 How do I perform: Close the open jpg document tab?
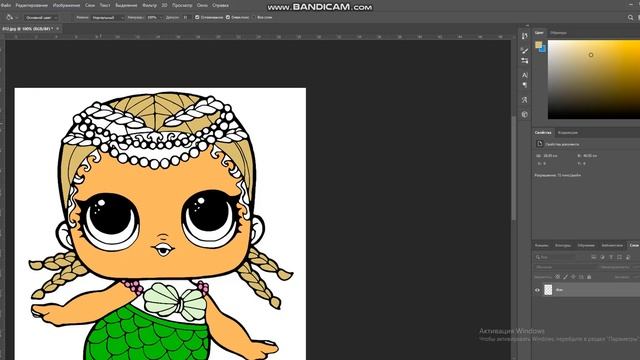pos(58,29)
